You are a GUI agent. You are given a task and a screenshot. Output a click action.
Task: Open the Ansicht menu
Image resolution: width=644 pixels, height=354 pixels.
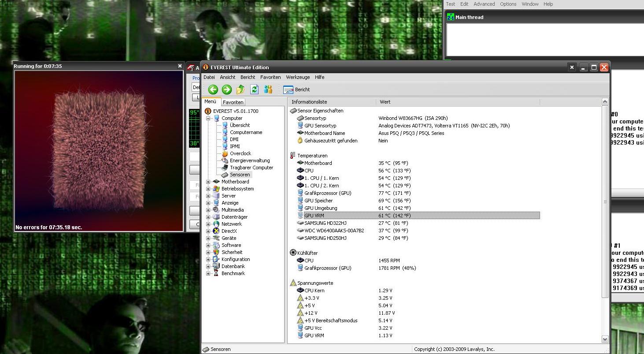tap(228, 77)
